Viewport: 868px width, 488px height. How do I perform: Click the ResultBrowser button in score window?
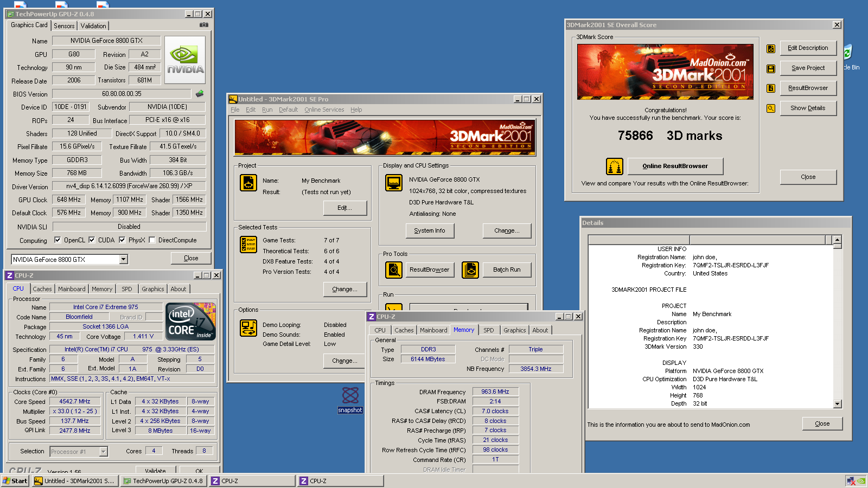click(808, 88)
